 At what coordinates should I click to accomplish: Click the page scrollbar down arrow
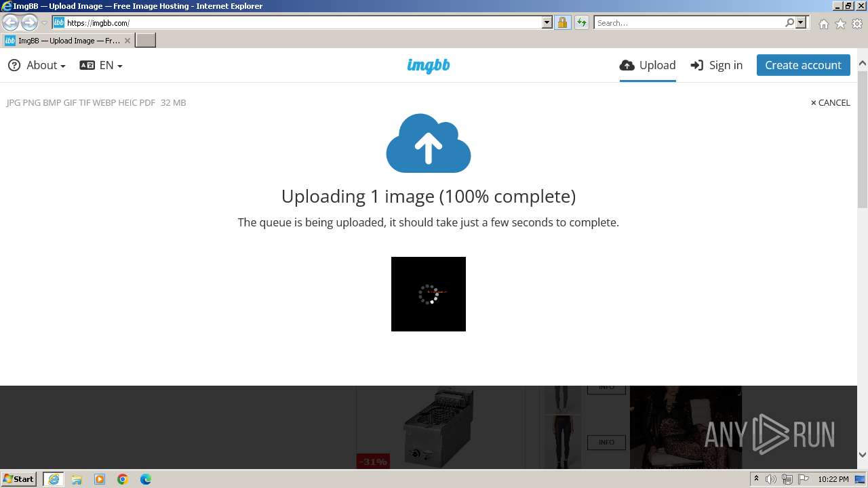863,455
